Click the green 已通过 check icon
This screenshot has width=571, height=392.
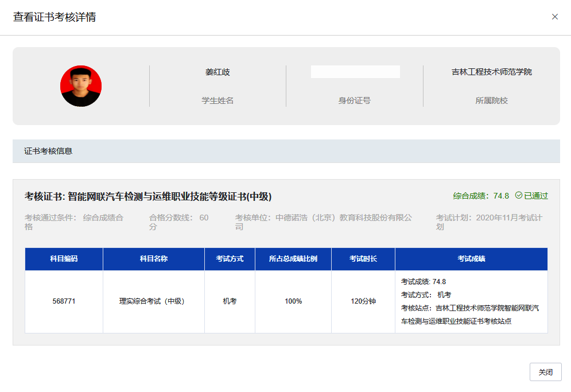click(x=519, y=196)
